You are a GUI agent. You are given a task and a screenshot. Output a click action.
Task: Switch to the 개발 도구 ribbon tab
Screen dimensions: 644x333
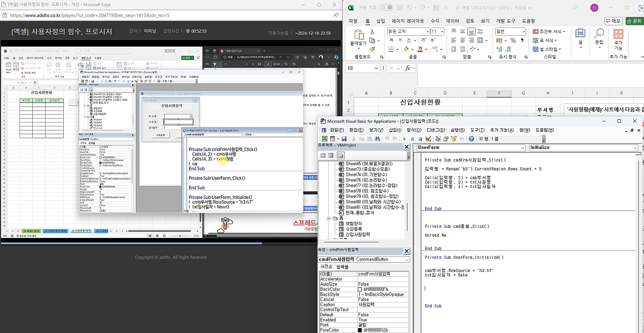505,21
